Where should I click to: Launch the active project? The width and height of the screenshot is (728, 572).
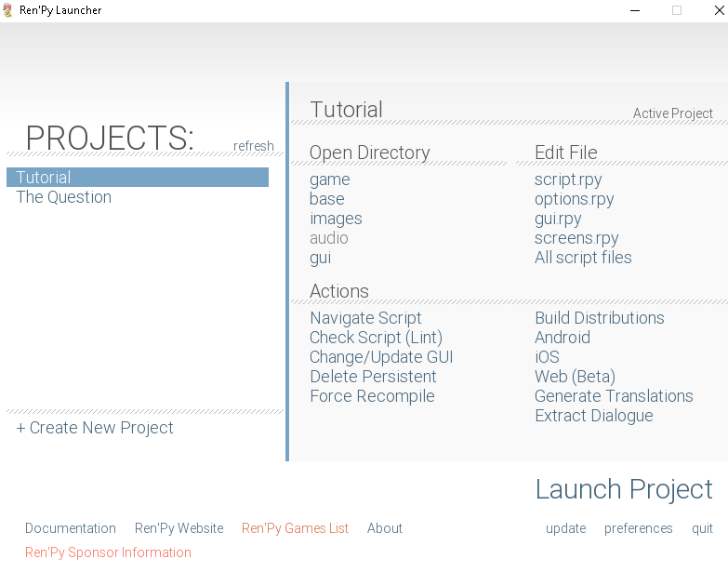[624, 490]
